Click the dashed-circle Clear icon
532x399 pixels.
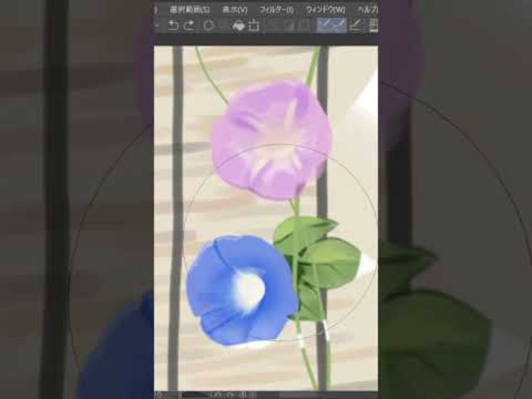pyautogui.click(x=209, y=26)
